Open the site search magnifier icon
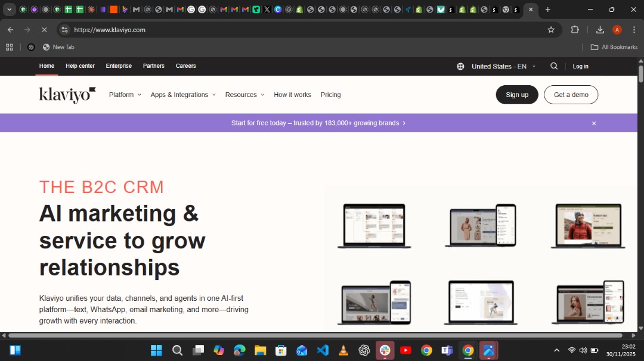Image resolution: width=644 pixels, height=361 pixels. tap(554, 66)
